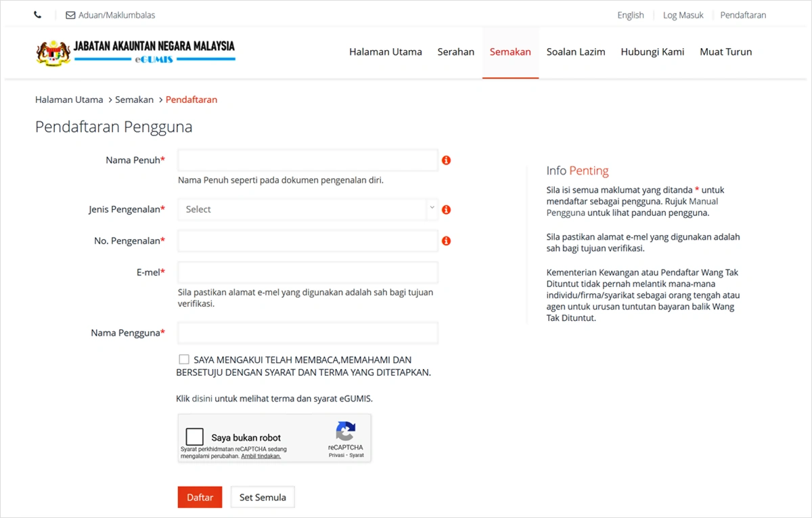812x518 pixels.
Task: Click the reCAPTCHA logo icon
Action: tap(345, 431)
